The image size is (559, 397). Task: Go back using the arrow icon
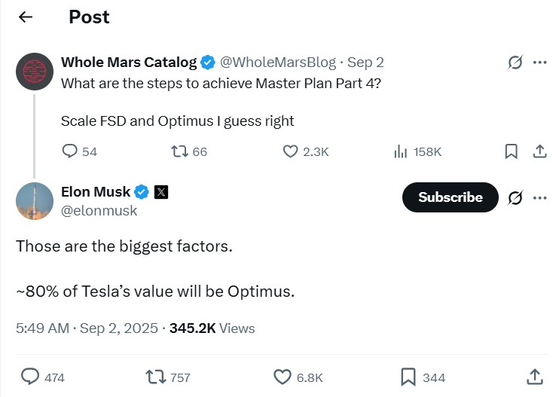point(26,17)
